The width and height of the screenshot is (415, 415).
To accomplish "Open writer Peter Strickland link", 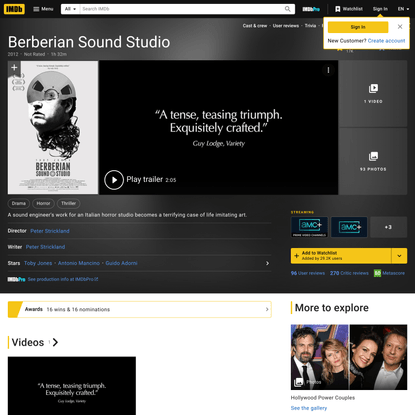I will click(x=45, y=247).
